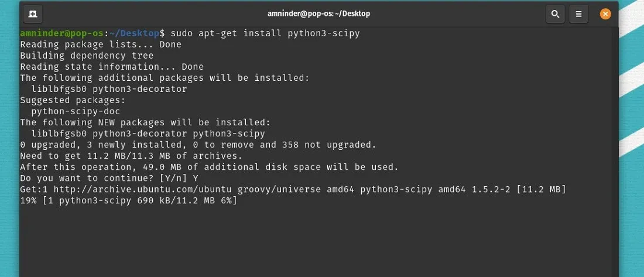
Task: Click the 0 upgraded, 3 newly installed line
Action: pos(198,145)
